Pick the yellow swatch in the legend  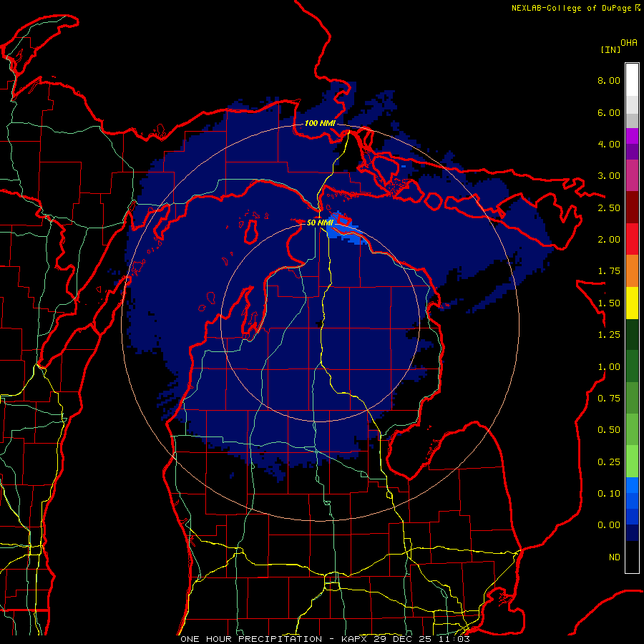click(632, 303)
